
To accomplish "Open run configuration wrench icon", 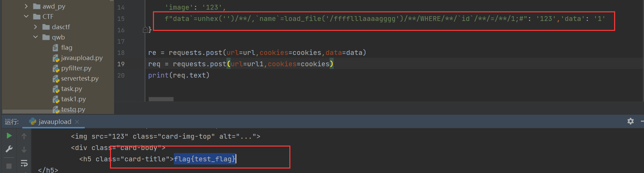I will click(9, 149).
